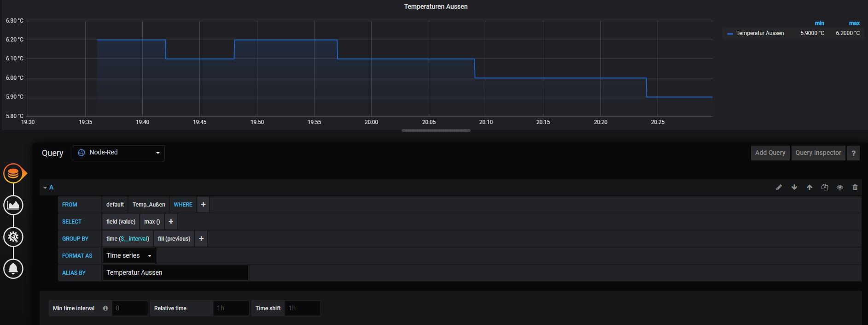This screenshot has width=868, height=325.
Task: Toggle query A text edit mode pencil icon
Action: coord(779,188)
